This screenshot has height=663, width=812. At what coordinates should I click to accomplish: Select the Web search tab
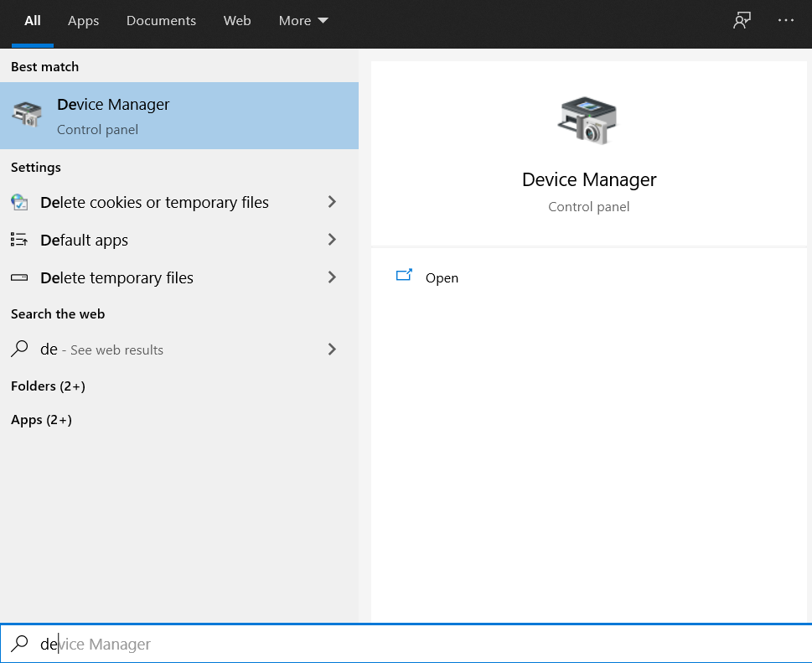tap(237, 21)
